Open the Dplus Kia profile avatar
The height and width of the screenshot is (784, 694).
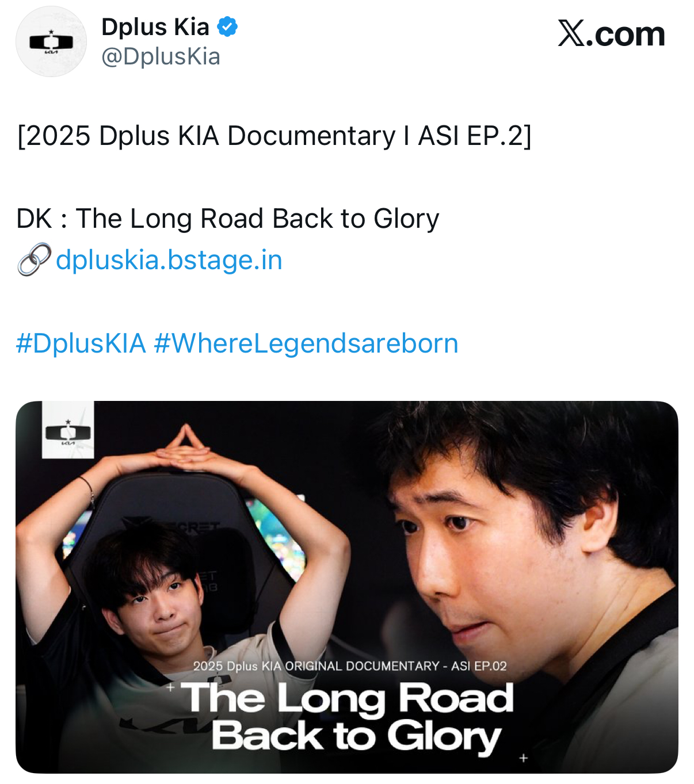click(51, 41)
